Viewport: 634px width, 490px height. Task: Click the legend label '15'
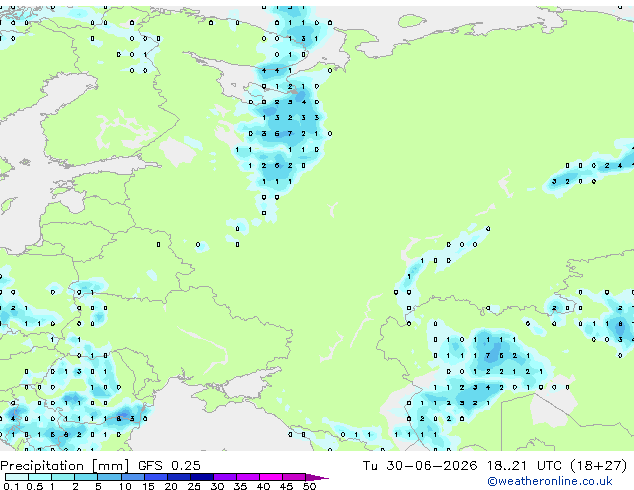pos(148,486)
